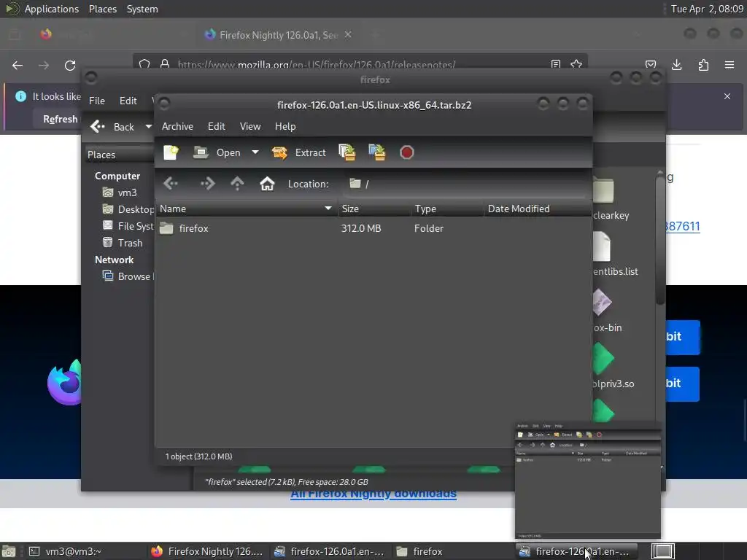The width and height of the screenshot is (747, 560).
Task: Select libfreeblpriv3.so file icon
Action: pyautogui.click(x=603, y=359)
